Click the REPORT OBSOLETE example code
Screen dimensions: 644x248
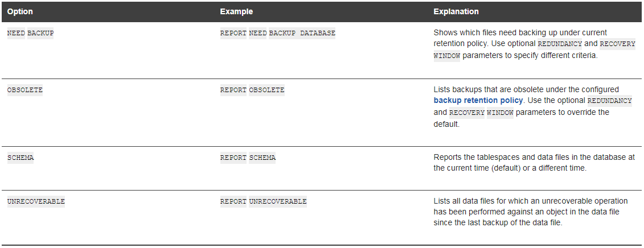[252, 90]
